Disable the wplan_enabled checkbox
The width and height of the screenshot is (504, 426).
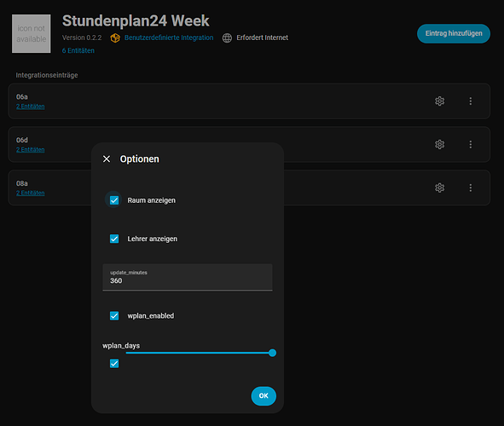114,316
